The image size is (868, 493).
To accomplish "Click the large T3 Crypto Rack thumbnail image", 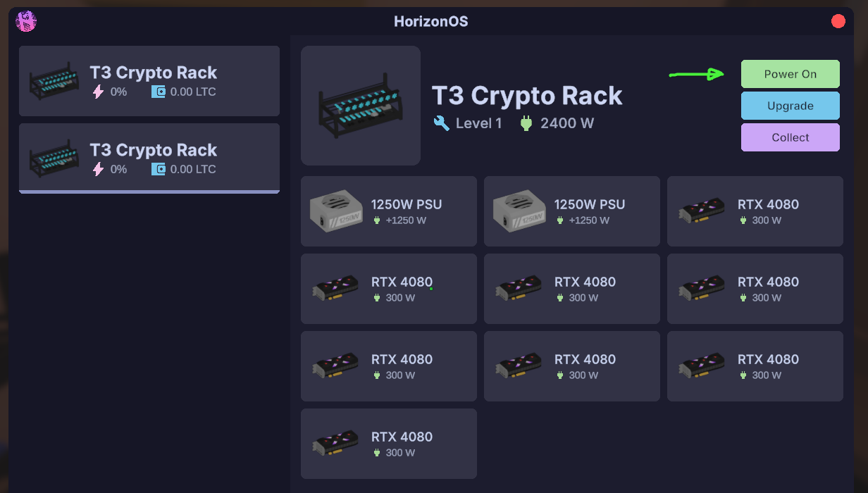I will click(x=361, y=106).
